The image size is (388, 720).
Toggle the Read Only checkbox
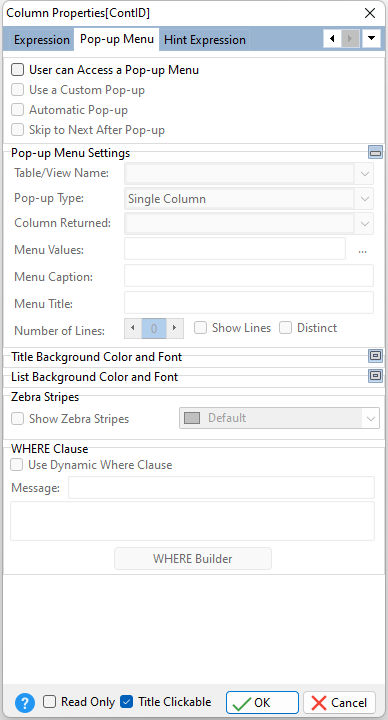[x=50, y=702]
